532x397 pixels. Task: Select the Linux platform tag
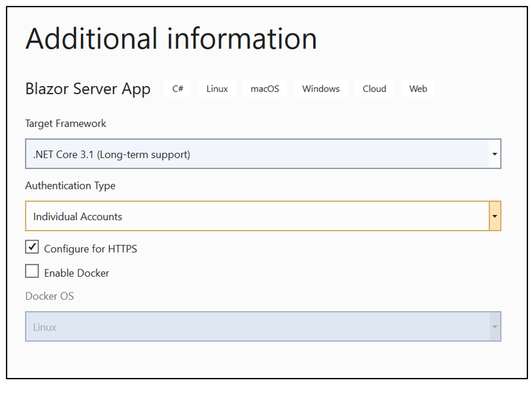[217, 89]
